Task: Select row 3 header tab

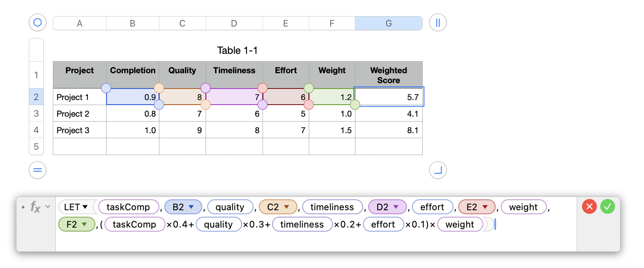Action: pyautogui.click(x=36, y=113)
